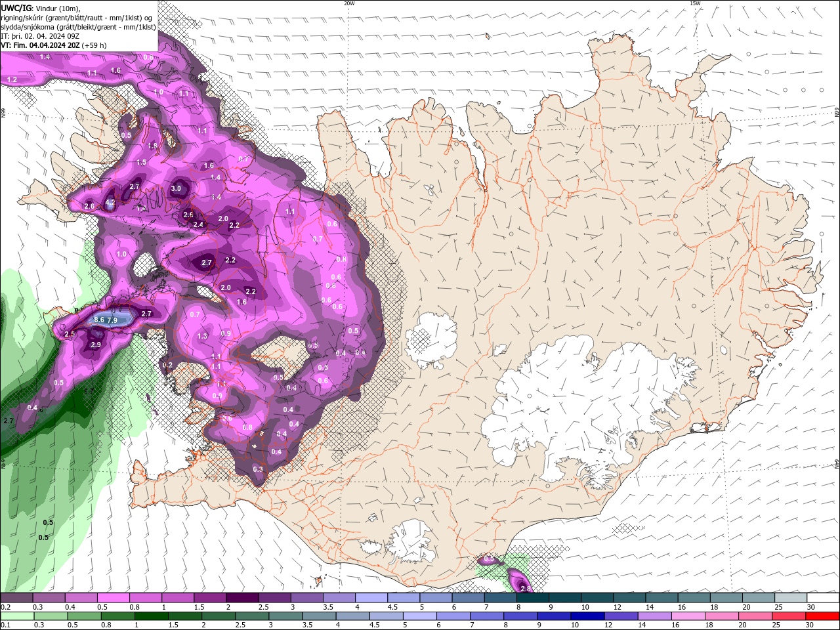
Task: Select the upper legend swatch between 1 and 1.5
Action: click(x=177, y=598)
